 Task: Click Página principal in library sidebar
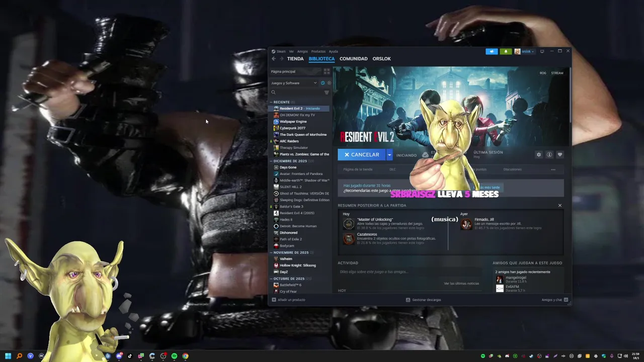point(295,71)
